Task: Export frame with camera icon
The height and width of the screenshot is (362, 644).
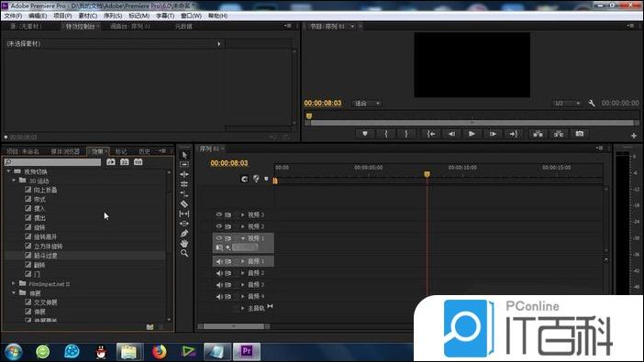Action: [x=580, y=134]
